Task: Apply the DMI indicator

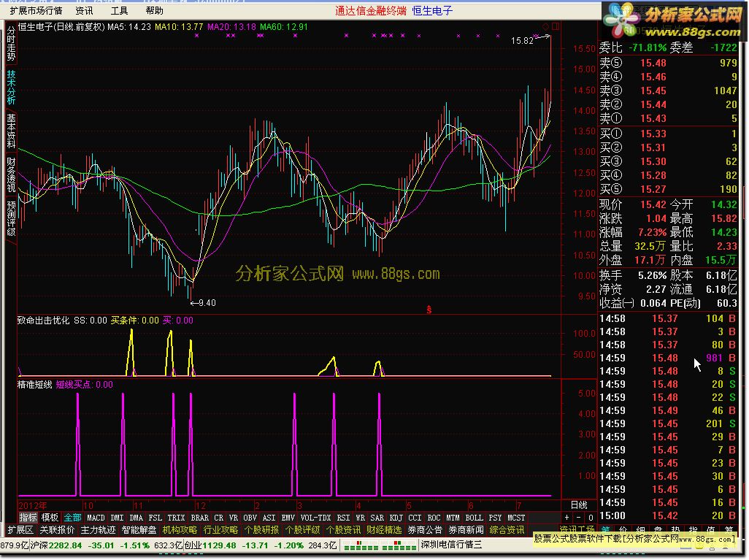Action: pos(117,518)
